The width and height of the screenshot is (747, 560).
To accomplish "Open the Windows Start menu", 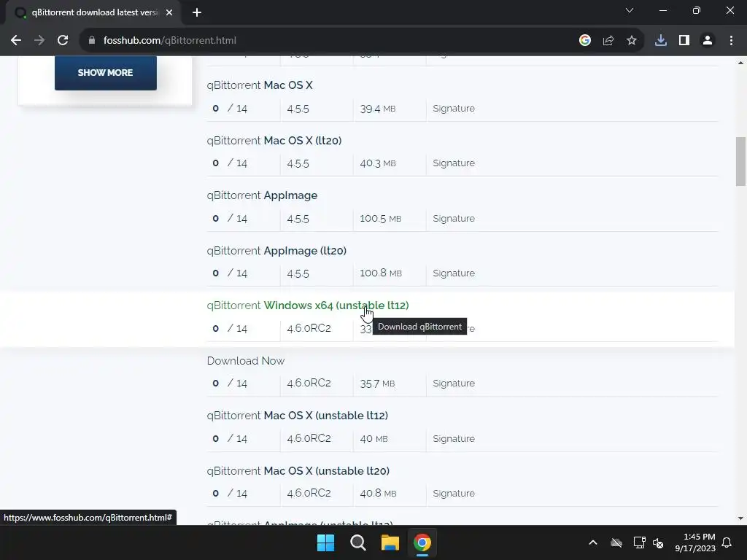I will click(326, 542).
